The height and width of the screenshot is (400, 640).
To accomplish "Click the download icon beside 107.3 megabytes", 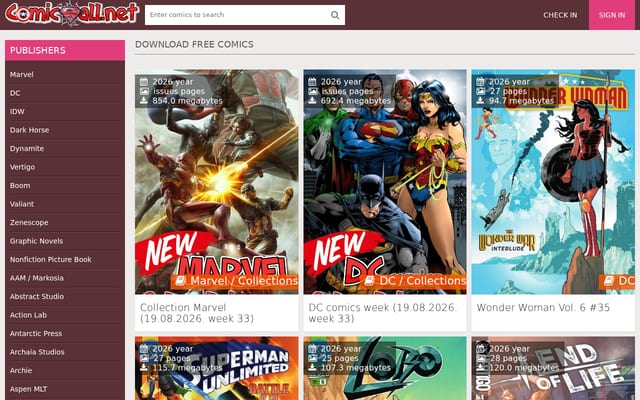I will pos(312,368).
